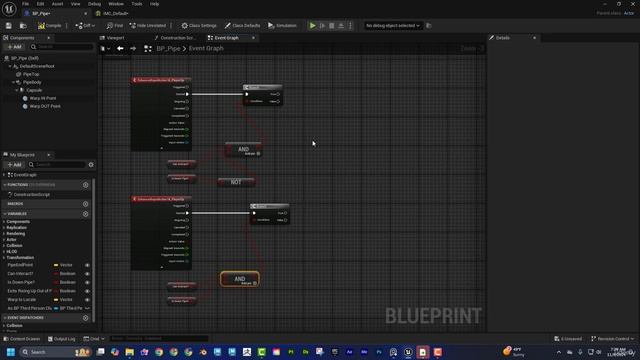This screenshot has height=360, width=640.
Task: Collapse the DefaultSceneRoot tree node
Action: (10, 66)
